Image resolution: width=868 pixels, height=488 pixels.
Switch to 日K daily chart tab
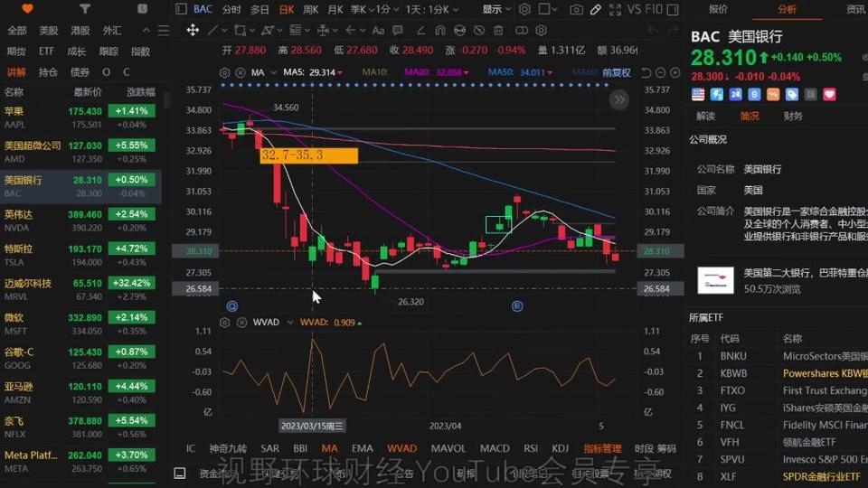[287, 9]
